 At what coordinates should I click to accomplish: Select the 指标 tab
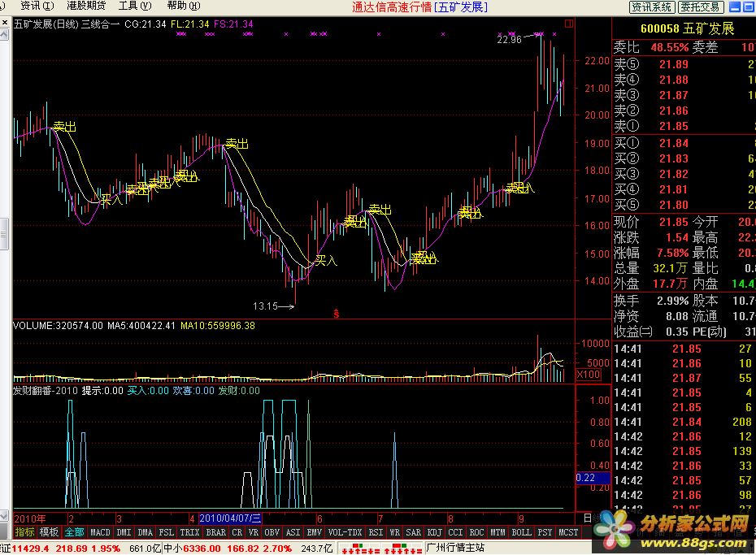point(24,532)
